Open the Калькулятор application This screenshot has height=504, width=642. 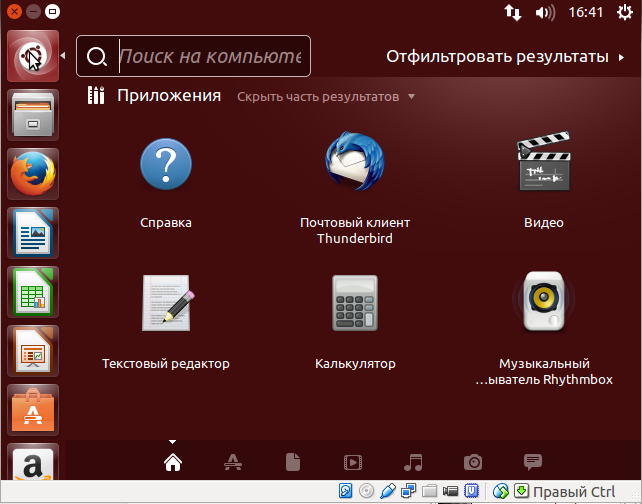(355, 303)
